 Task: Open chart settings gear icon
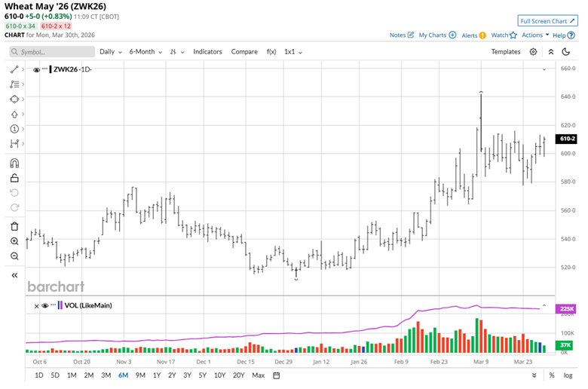point(533,52)
